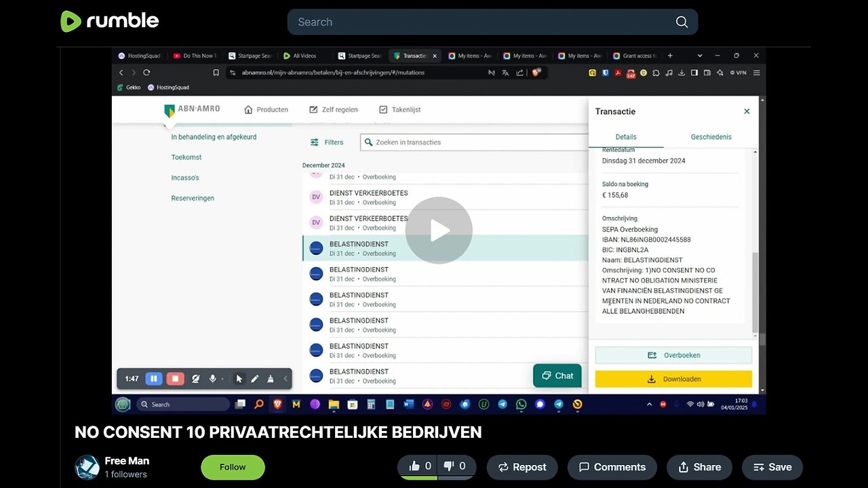868x488 pixels.
Task: Collapse the recorder toolbar with left chevron
Action: (x=285, y=379)
